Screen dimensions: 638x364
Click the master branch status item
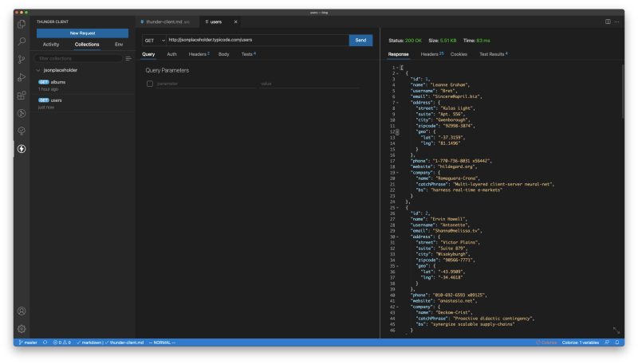(x=28, y=342)
